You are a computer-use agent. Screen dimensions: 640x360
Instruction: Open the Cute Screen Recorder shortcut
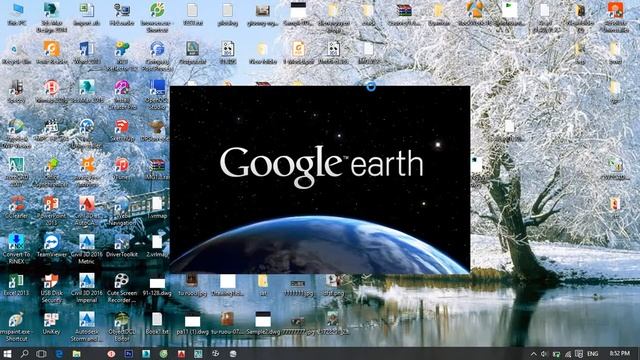122,288
